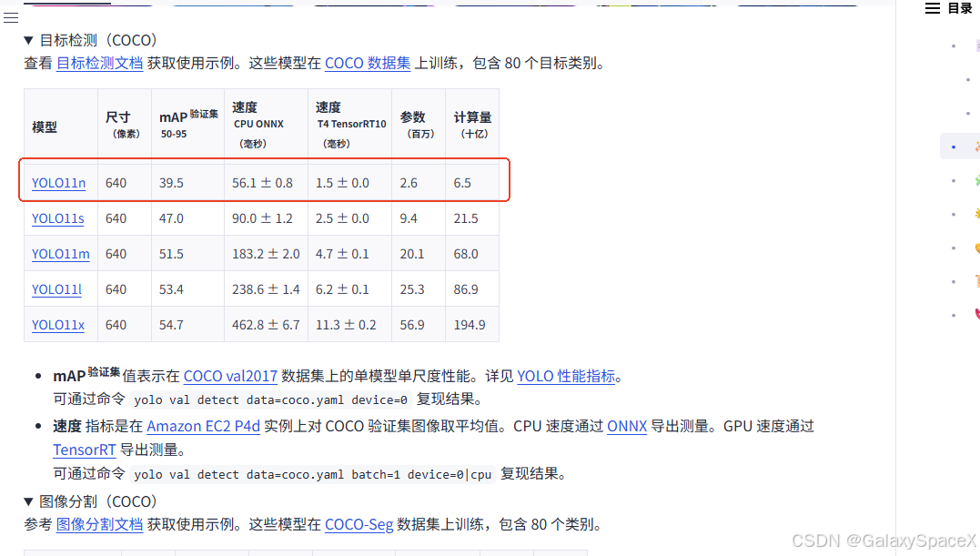The image size is (980, 556).
Task: Select the 21.5 FLOPs cell for YOLO11s
Action: (x=472, y=218)
